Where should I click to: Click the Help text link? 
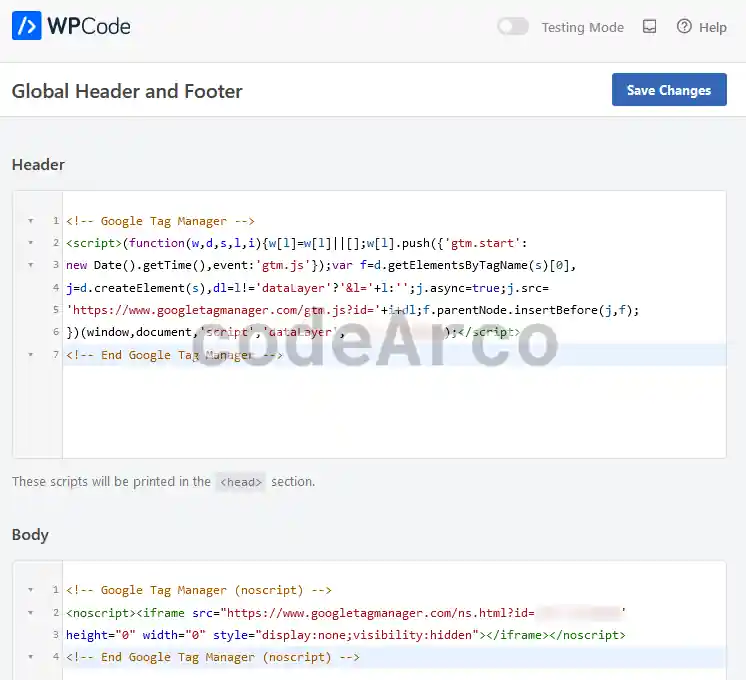click(713, 28)
